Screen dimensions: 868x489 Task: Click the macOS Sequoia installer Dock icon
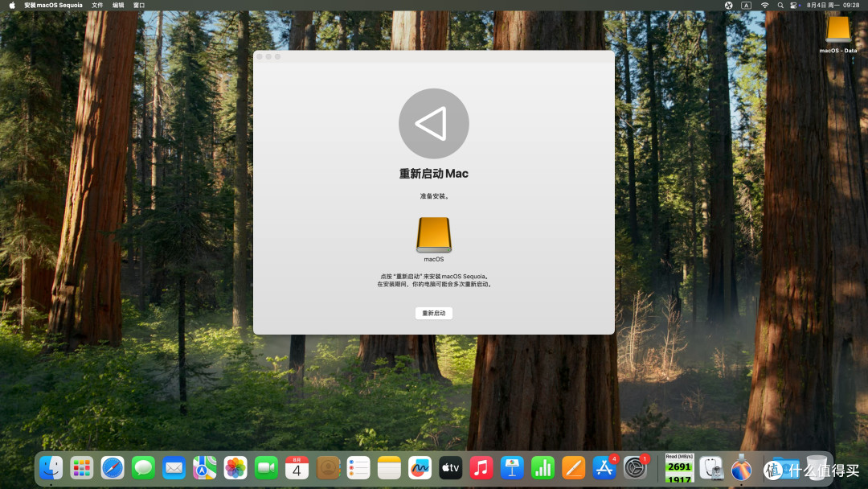[x=741, y=468]
